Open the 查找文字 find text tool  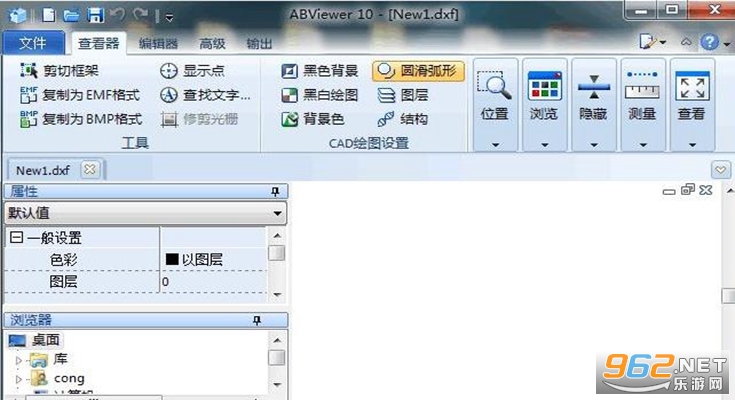tap(205, 95)
